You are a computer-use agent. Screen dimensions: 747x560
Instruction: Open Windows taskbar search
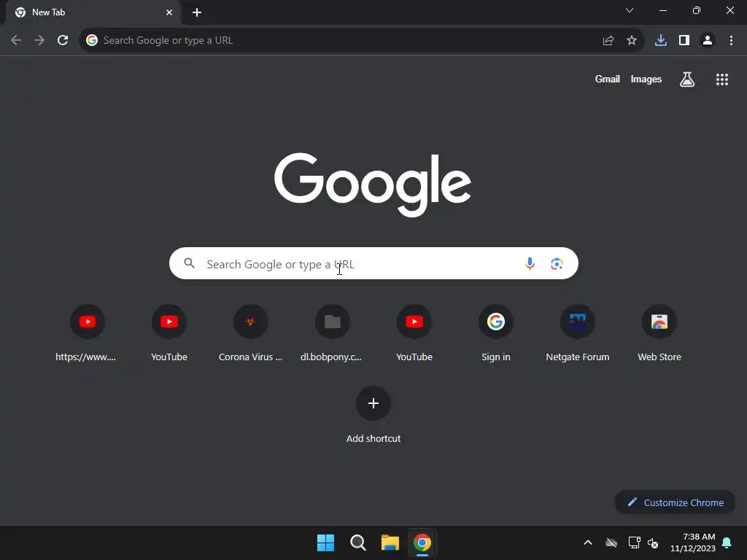pyautogui.click(x=357, y=542)
